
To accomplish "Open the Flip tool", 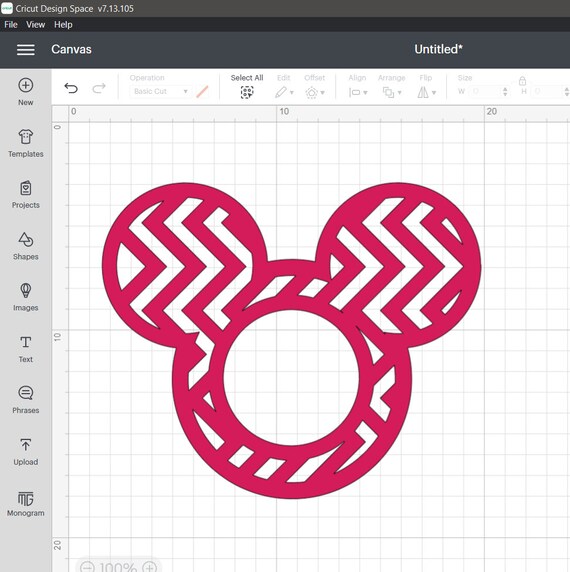I will tap(423, 92).
